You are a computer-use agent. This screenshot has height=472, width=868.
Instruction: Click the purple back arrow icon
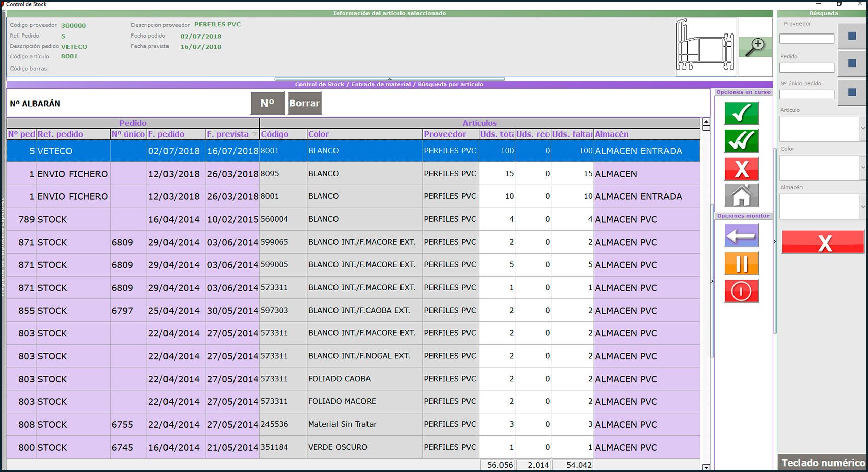(741, 236)
